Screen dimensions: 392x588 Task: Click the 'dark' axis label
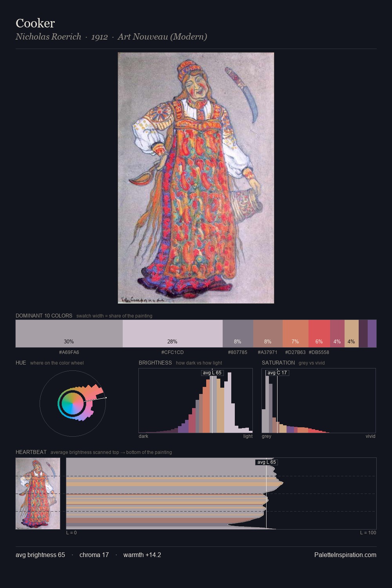point(143,436)
